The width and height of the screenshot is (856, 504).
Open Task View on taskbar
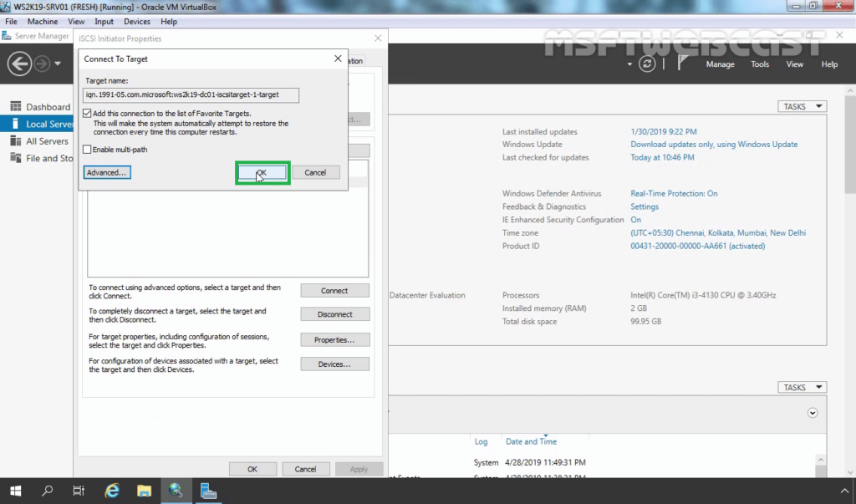click(79, 491)
